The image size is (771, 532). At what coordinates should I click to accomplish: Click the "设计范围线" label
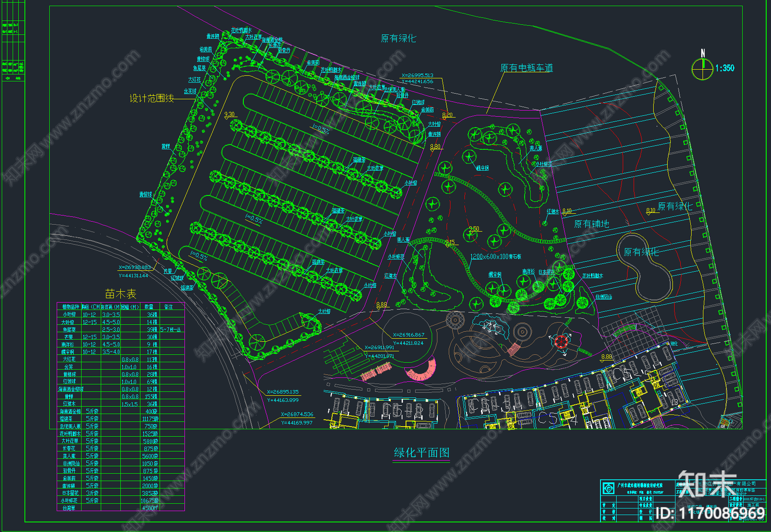pyautogui.click(x=151, y=98)
